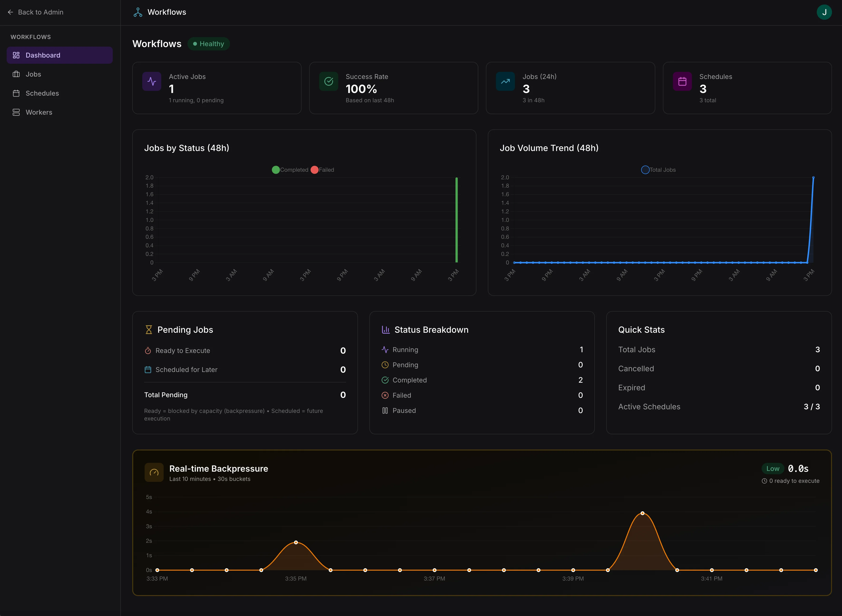This screenshot has width=842, height=616.
Task: Click the Completed count '2' value
Action: pos(581,380)
